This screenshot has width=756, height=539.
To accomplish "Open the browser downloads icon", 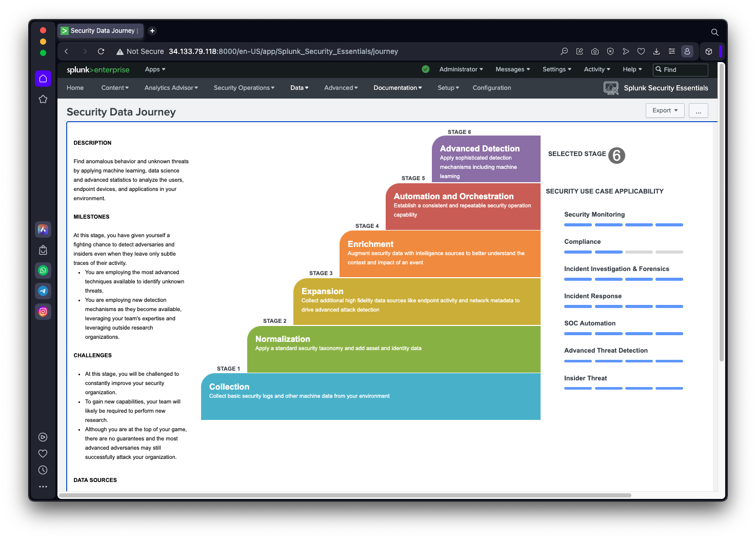I will coord(656,51).
